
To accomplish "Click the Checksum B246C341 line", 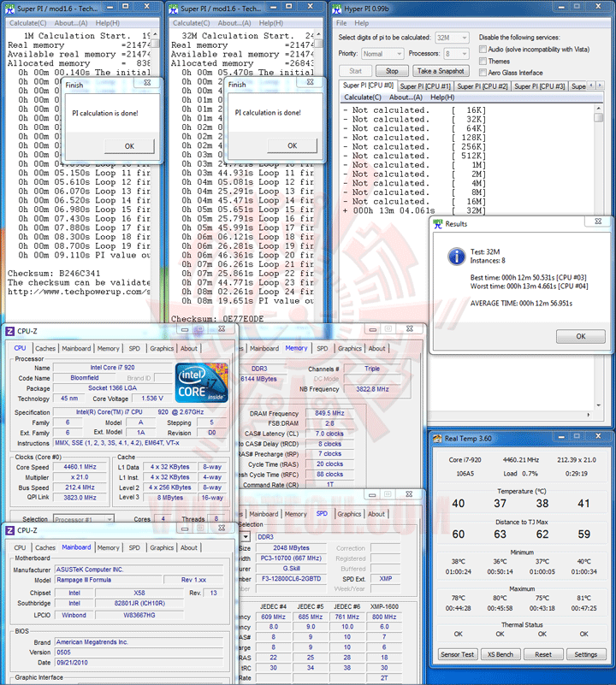I will [x=54, y=273].
